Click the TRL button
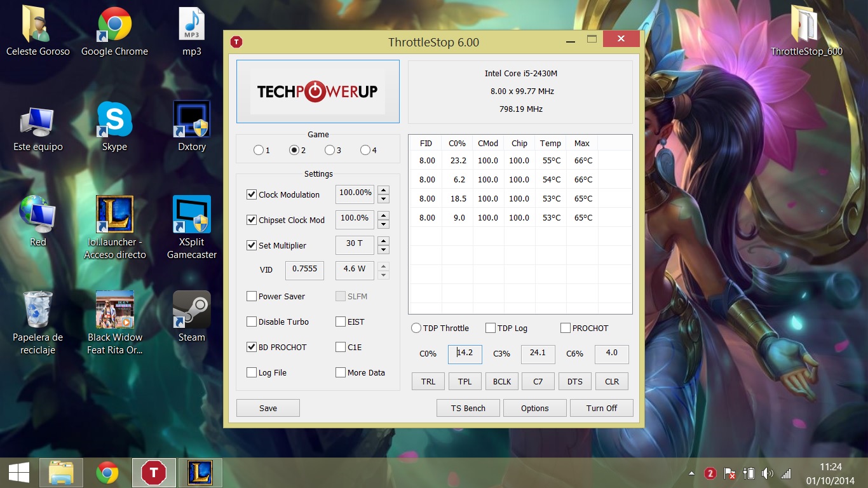868x488 pixels. pyautogui.click(x=428, y=381)
